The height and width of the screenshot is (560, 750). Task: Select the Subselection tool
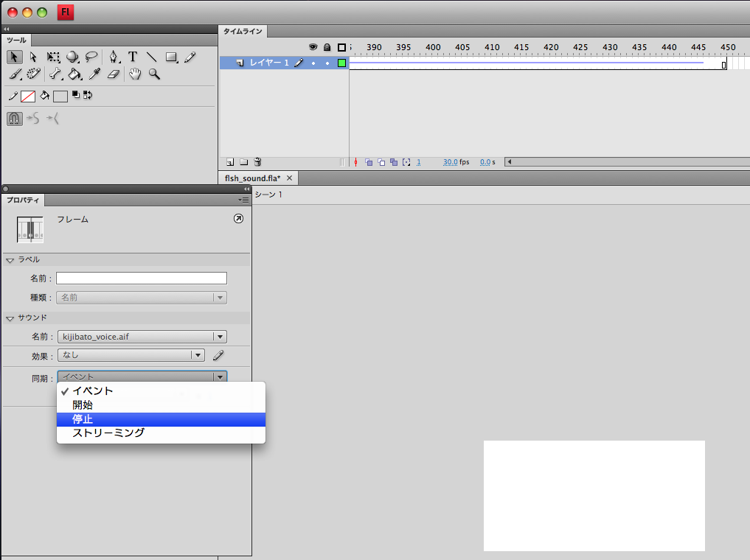33,57
